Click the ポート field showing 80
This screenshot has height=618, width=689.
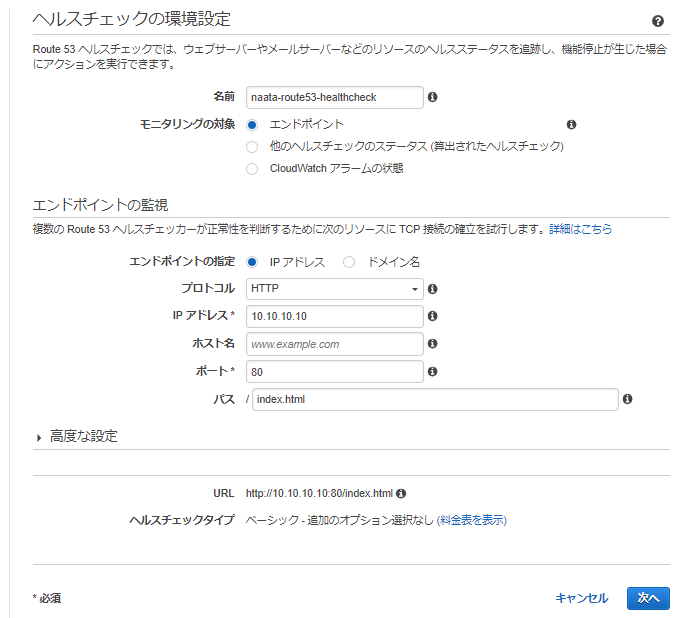point(334,371)
